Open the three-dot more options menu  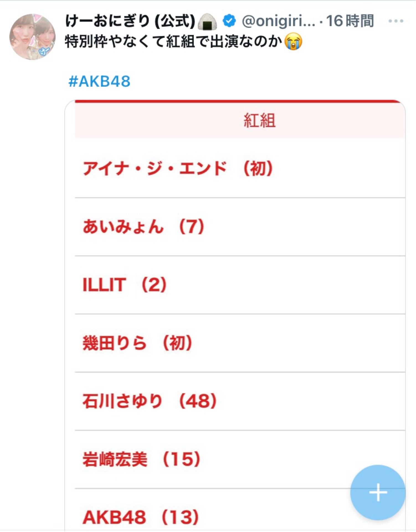pos(396,21)
